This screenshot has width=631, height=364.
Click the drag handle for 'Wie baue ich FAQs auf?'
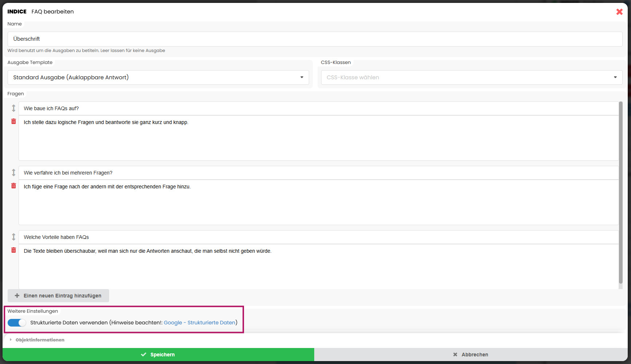pyautogui.click(x=13, y=108)
